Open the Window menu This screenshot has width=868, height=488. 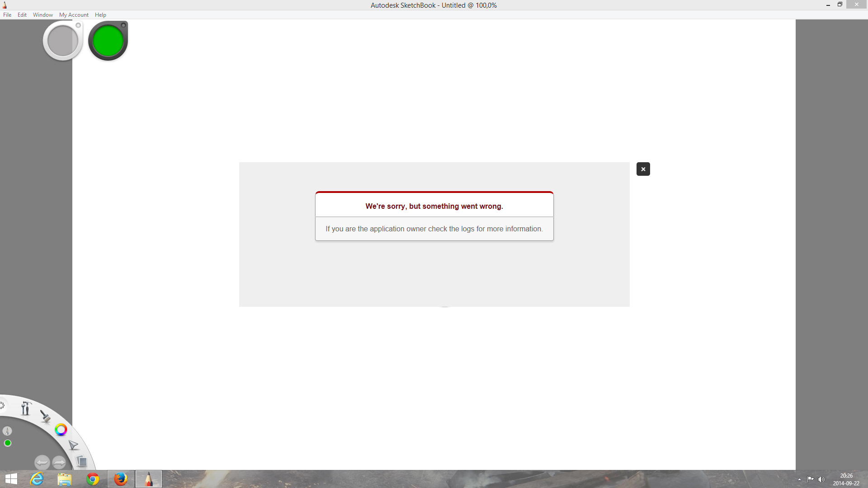43,15
